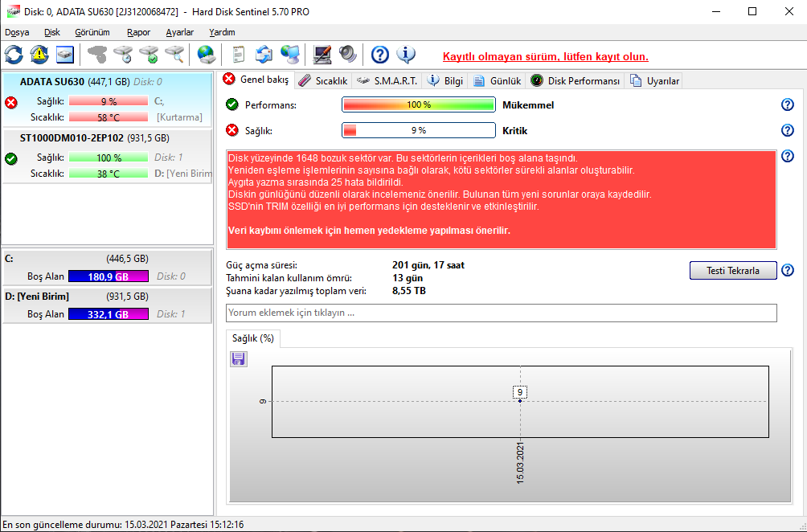This screenshot has width=807, height=532.
Task: Click the notepad report toolbar icon
Action: (238, 55)
